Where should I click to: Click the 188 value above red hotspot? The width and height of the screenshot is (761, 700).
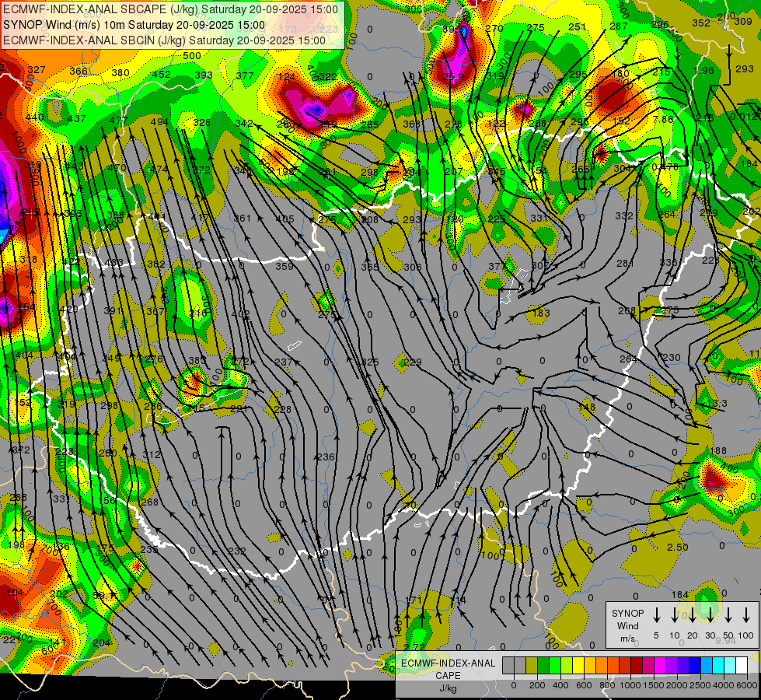pyautogui.click(x=718, y=451)
